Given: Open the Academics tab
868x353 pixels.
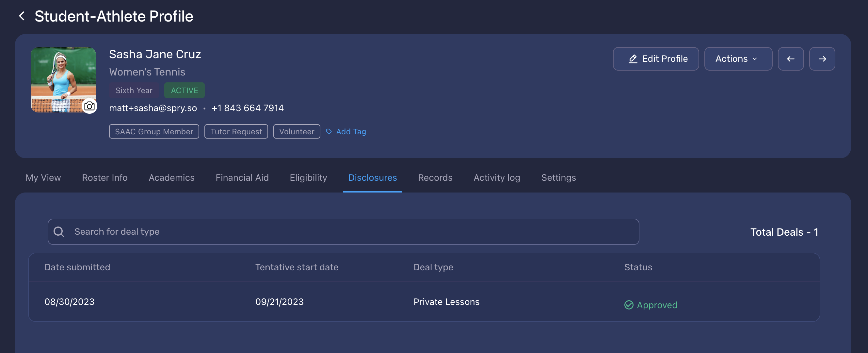Looking at the screenshot, I should point(171,177).
